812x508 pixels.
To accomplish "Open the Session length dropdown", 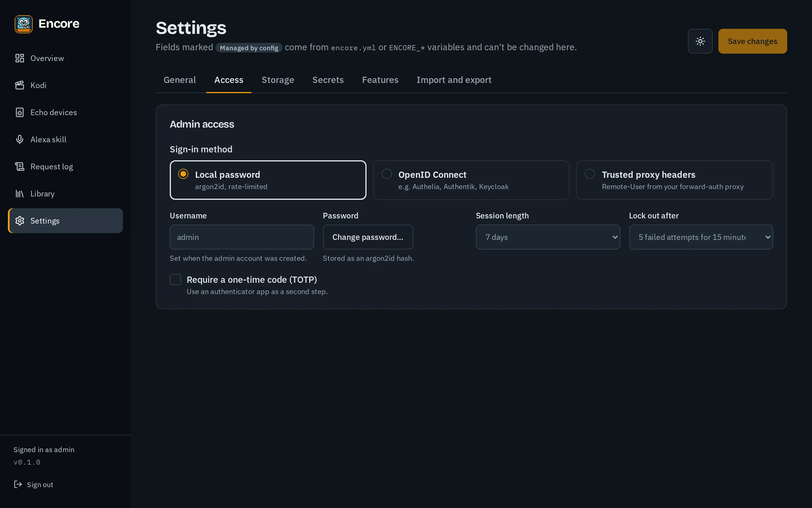I will click(x=548, y=237).
